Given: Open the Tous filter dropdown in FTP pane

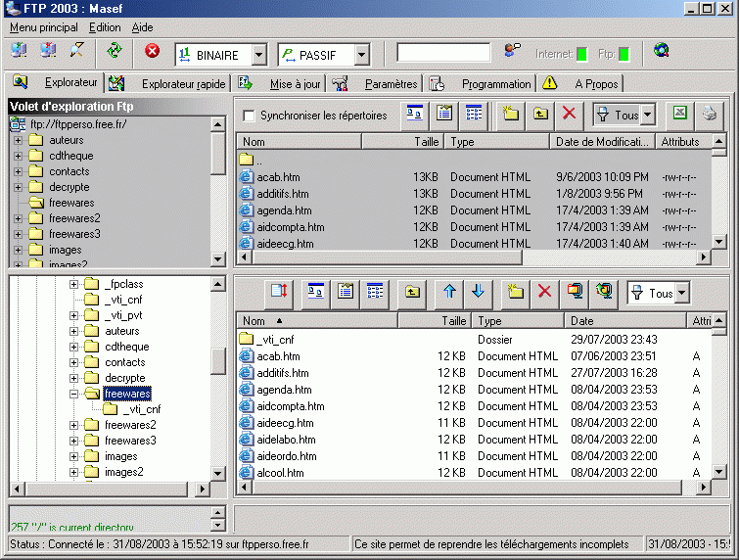Looking at the screenshot, I should coord(648,115).
